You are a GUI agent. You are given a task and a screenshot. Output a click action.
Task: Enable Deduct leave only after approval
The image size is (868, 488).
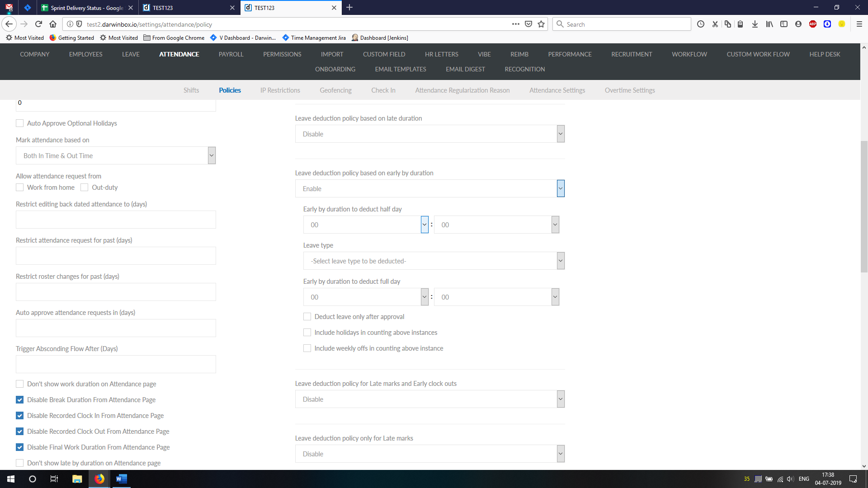click(x=307, y=317)
